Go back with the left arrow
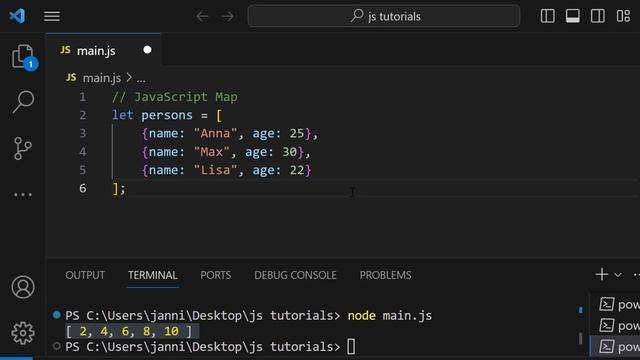The image size is (640, 360). [x=202, y=16]
